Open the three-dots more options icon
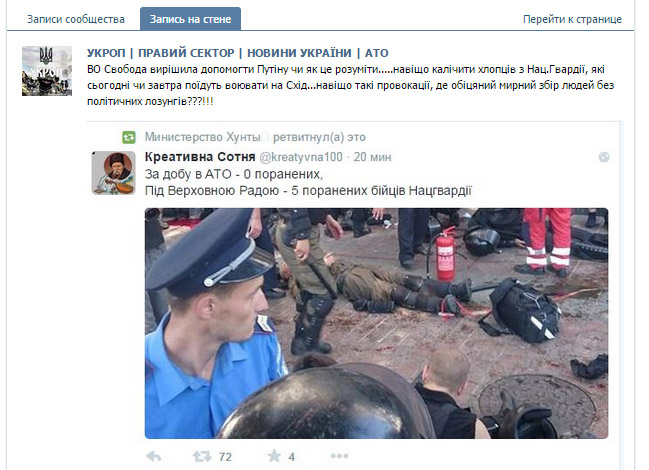649x470 pixels. point(339,456)
